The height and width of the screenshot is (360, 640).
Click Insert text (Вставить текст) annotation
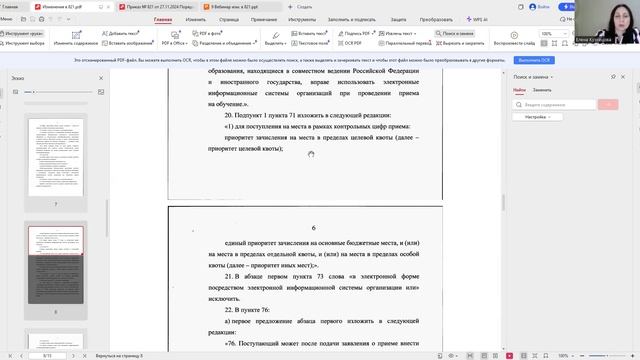point(309,33)
